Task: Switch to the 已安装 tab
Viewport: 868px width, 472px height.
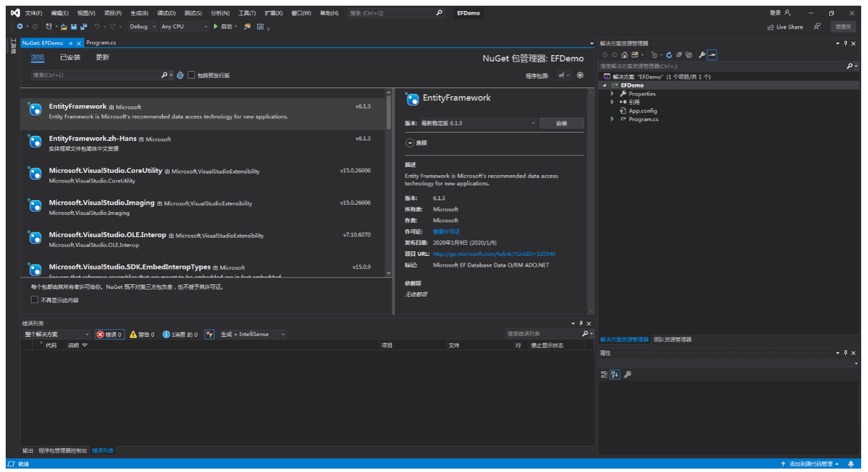Action: 70,57
